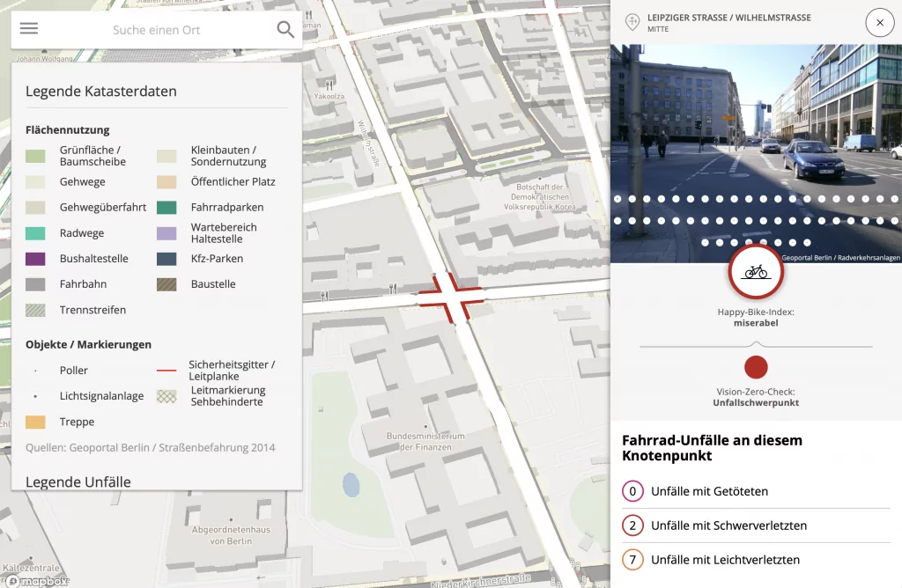The width and height of the screenshot is (902, 588).
Task: Collapse the Legende Katasterdaten panel
Action: 100,92
